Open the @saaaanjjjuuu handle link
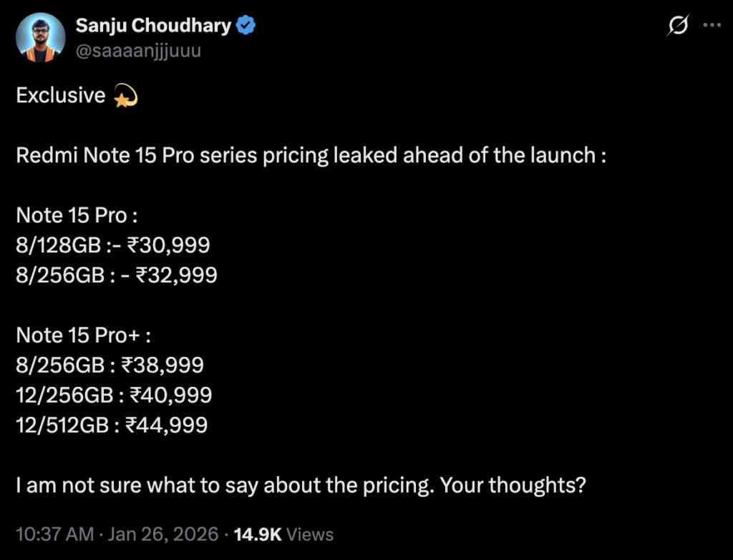733x560 pixels. [x=137, y=51]
